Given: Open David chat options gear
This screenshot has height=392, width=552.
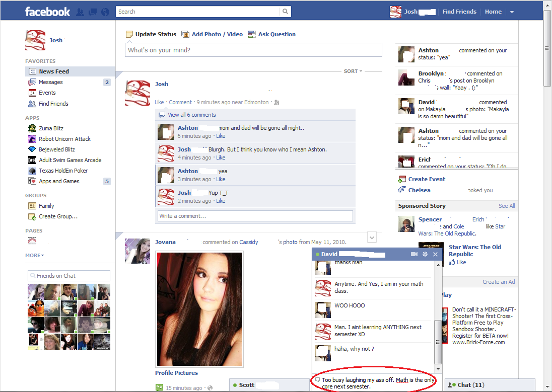Looking at the screenshot, I should (x=425, y=254).
